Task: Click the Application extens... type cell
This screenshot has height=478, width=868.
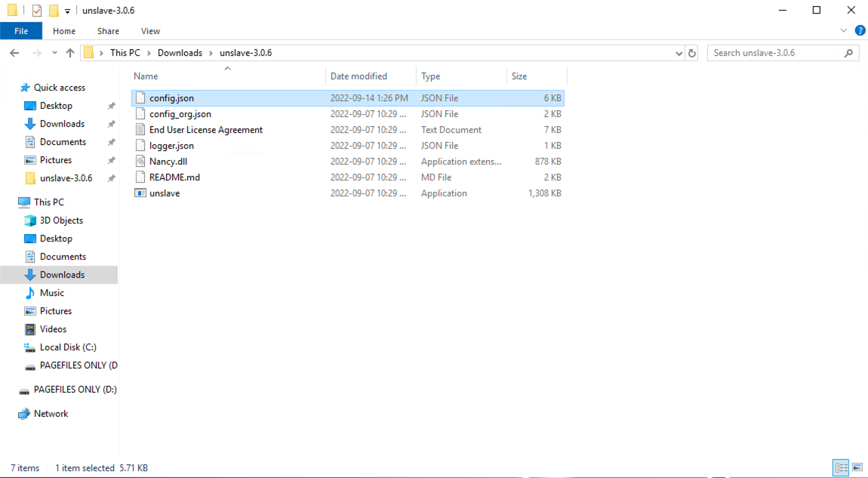Action: (460, 162)
